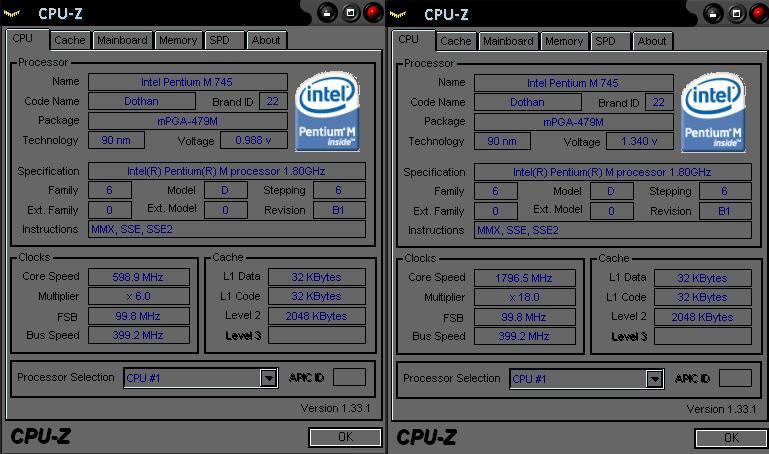
Task: Click the left window title bar app icon
Action: tap(11, 14)
